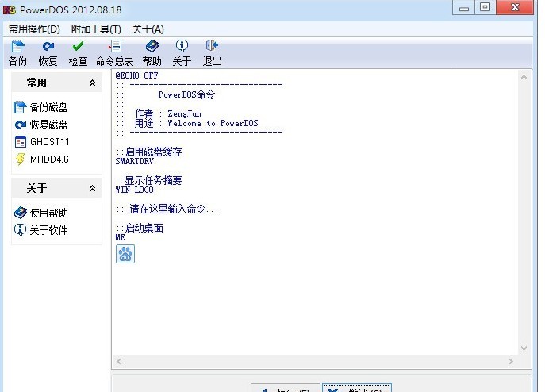Viewport: 545px width, 392px height.
Task: Click the SMARTDRV command line
Action: click(x=134, y=161)
